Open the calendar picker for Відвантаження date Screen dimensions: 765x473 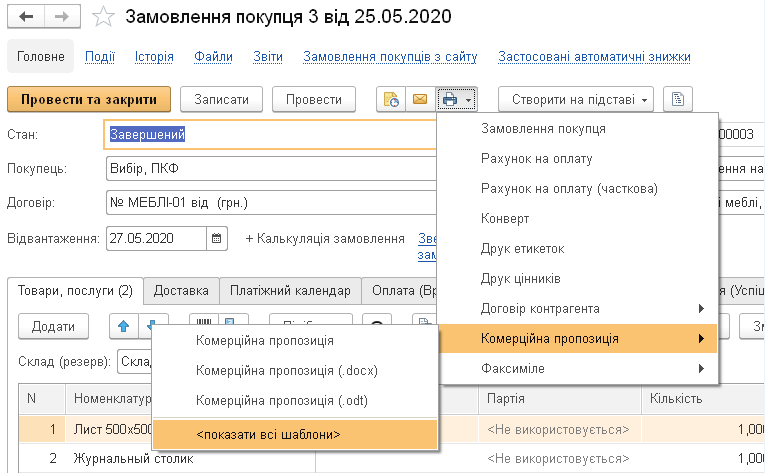[217, 238]
